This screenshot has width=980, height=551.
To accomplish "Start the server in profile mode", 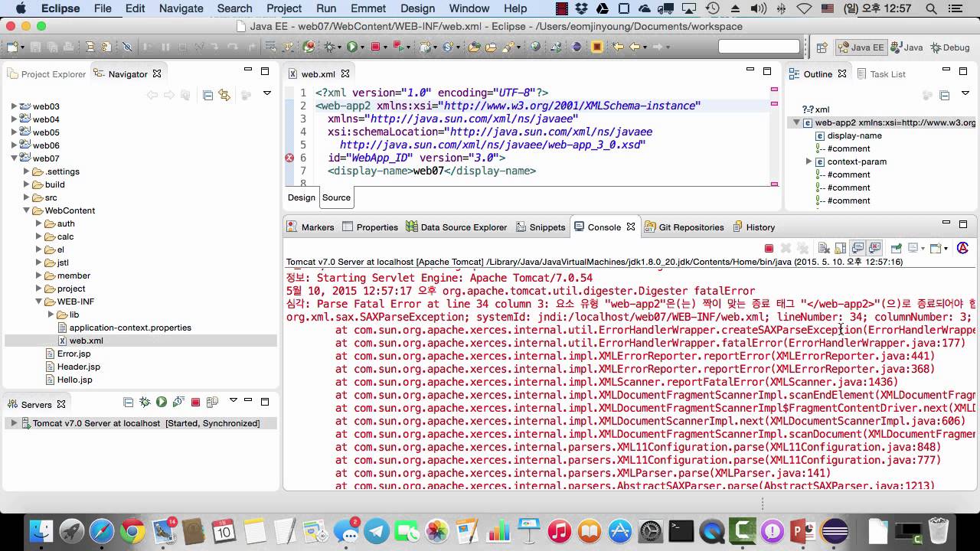I will pyautogui.click(x=178, y=402).
